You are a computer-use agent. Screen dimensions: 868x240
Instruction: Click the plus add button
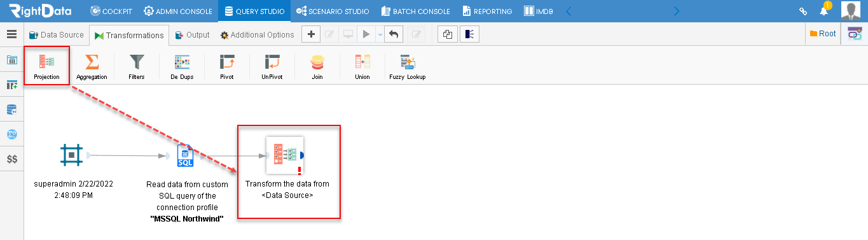coord(310,35)
